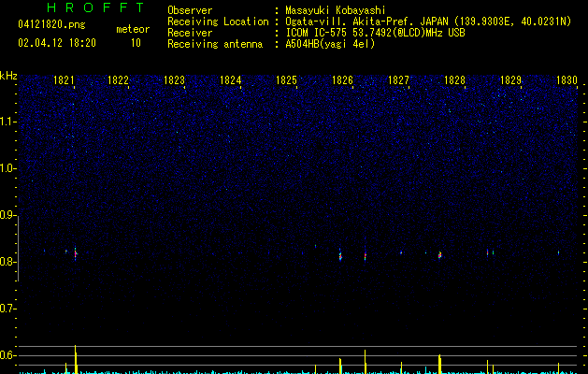Click time marker 1823

175,80
